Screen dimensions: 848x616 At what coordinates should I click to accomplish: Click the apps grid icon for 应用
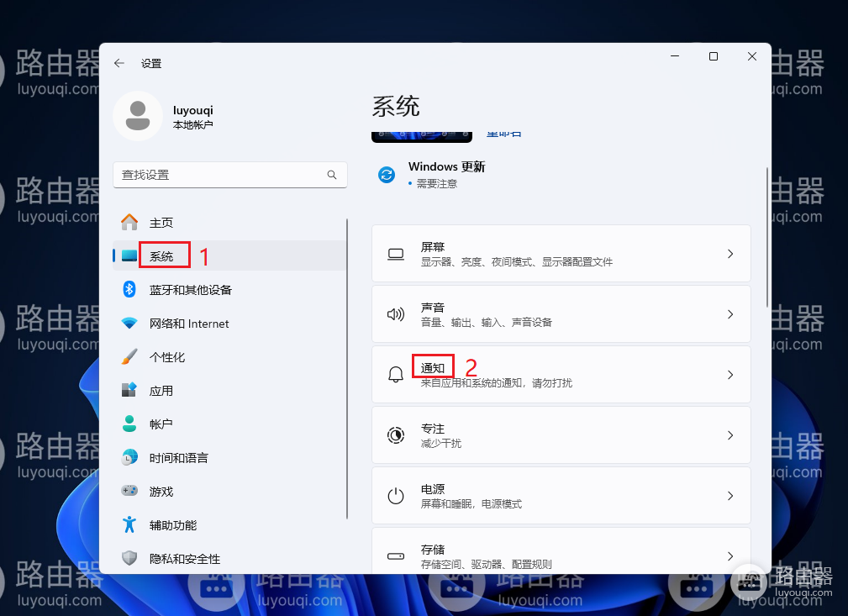[129, 391]
